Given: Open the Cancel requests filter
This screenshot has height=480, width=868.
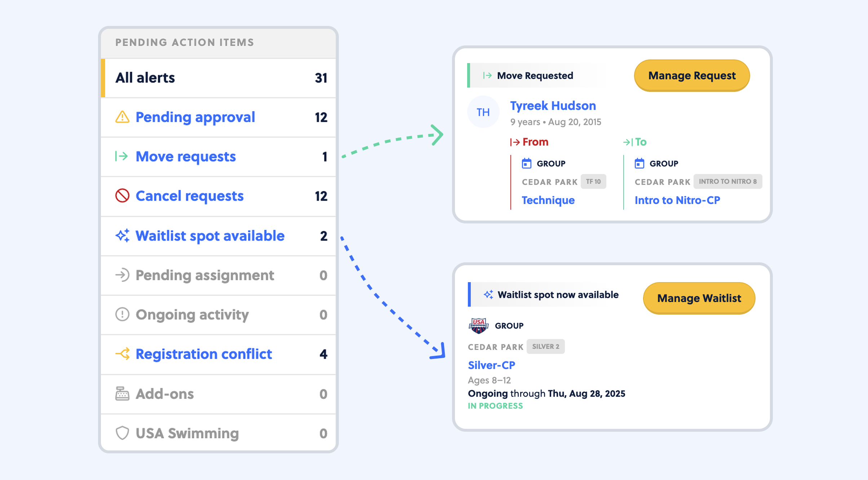Looking at the screenshot, I should [x=190, y=196].
